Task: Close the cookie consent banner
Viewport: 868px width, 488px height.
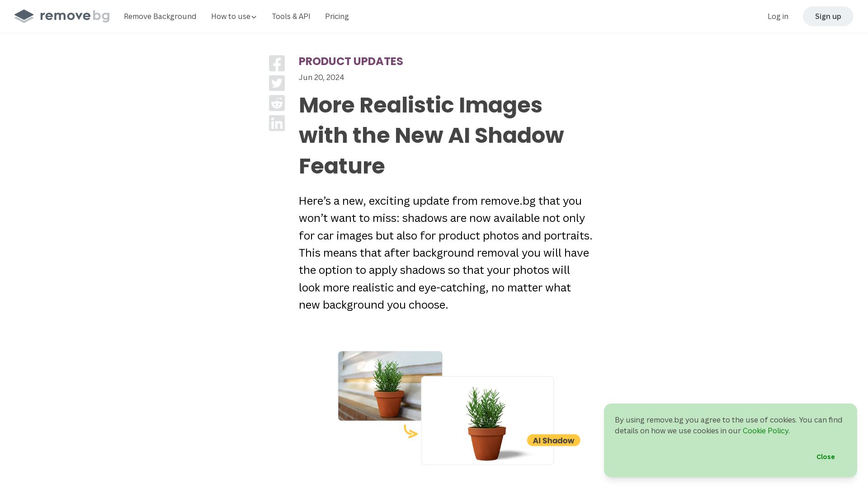Action: 825,456
